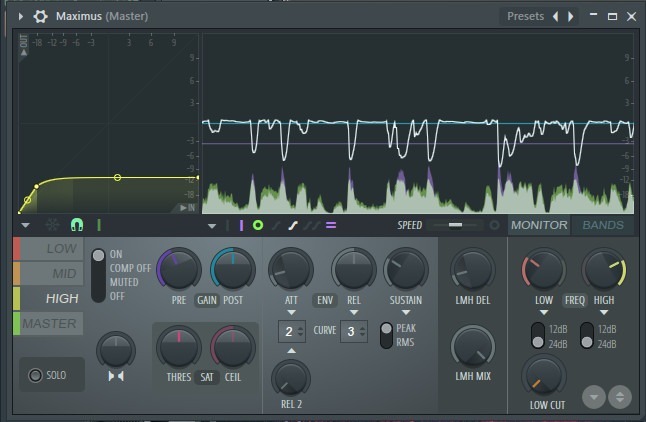Viewport: 646px width, 422px height.
Task: Click the ENV label button
Action: pyautogui.click(x=325, y=300)
